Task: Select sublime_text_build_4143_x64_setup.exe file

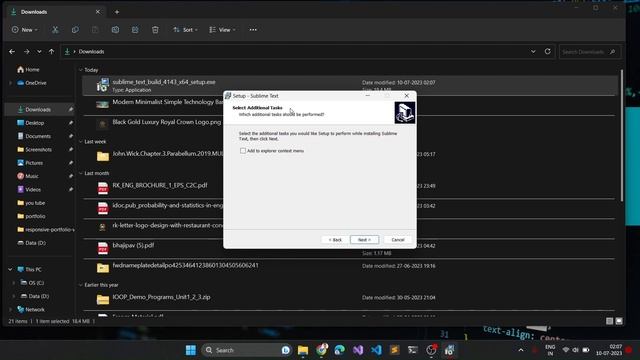Action: [350, 86]
